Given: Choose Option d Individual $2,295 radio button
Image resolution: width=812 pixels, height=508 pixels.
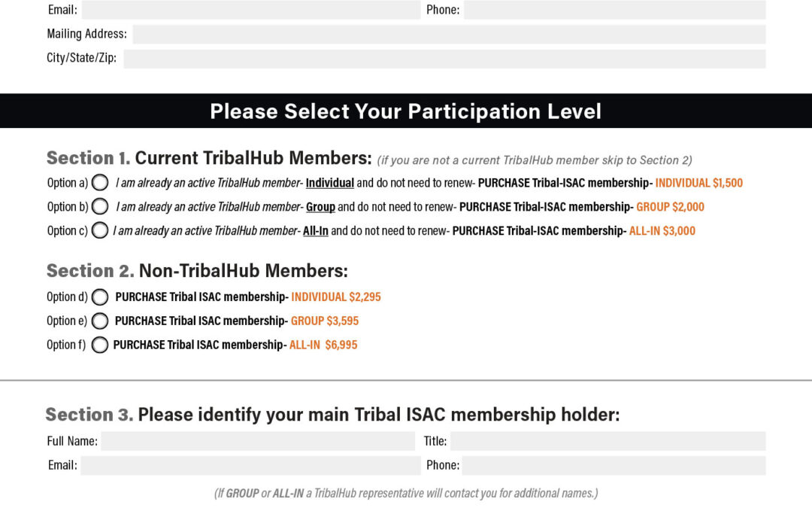Looking at the screenshot, I should pyautogui.click(x=100, y=297).
